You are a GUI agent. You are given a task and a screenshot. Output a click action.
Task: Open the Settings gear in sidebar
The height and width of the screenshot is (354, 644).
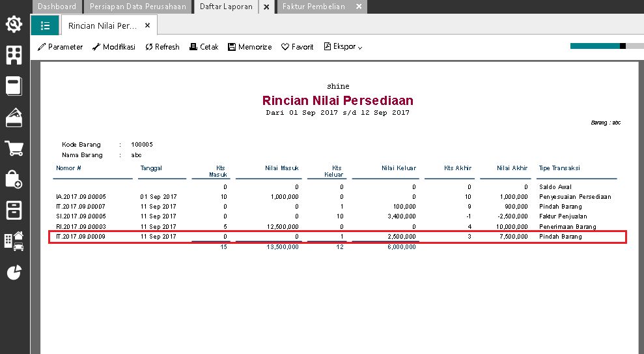tap(14, 25)
